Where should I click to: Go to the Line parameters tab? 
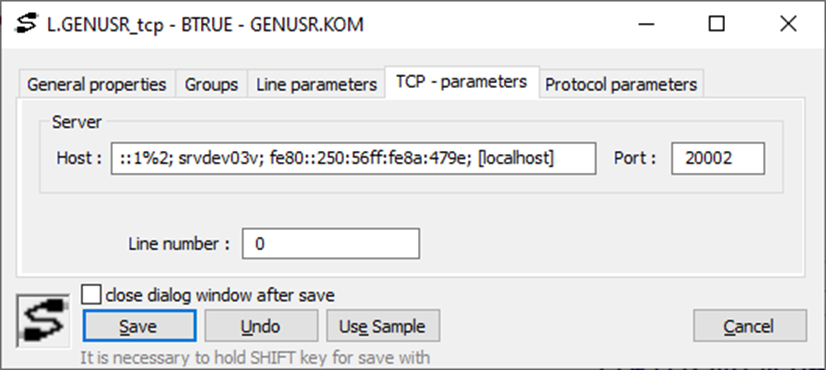[x=317, y=84]
